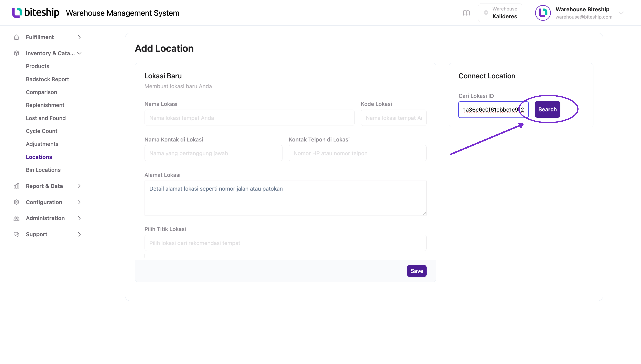Click the Cari Lokasi ID input
Viewport: 641px width, 364px height.
(x=493, y=109)
